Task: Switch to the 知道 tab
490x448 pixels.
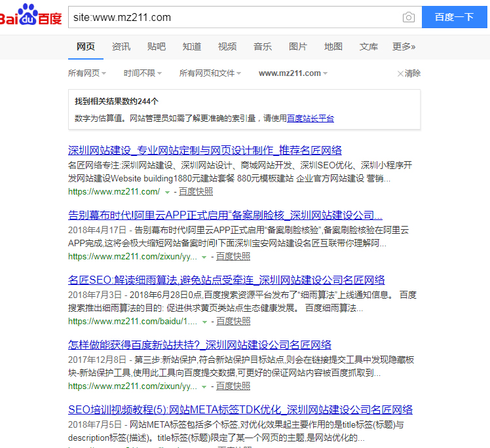Action: (191, 47)
